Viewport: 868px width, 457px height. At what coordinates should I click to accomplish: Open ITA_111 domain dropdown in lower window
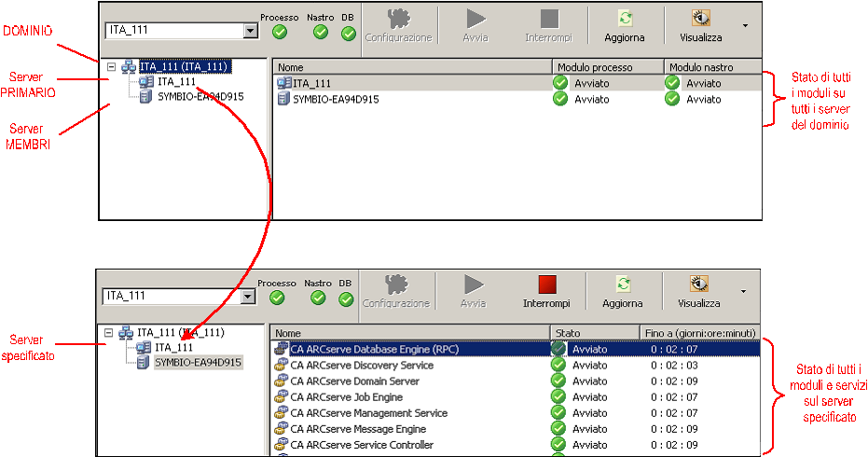click(x=248, y=297)
